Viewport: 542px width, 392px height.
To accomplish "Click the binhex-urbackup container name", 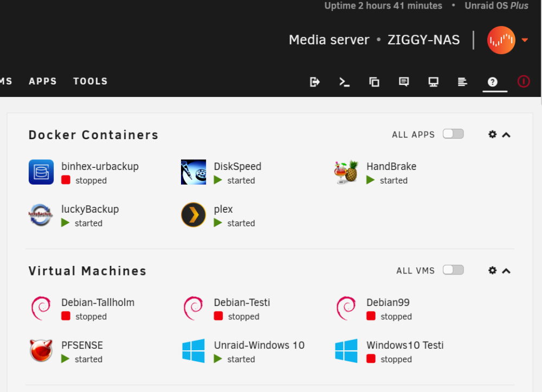I will point(100,166).
